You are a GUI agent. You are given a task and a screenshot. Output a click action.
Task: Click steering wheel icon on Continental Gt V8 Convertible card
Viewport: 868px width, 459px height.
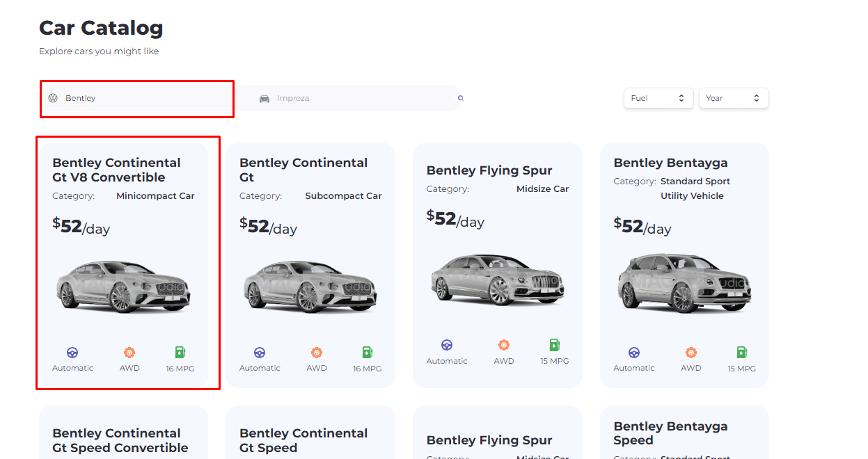[x=72, y=353]
